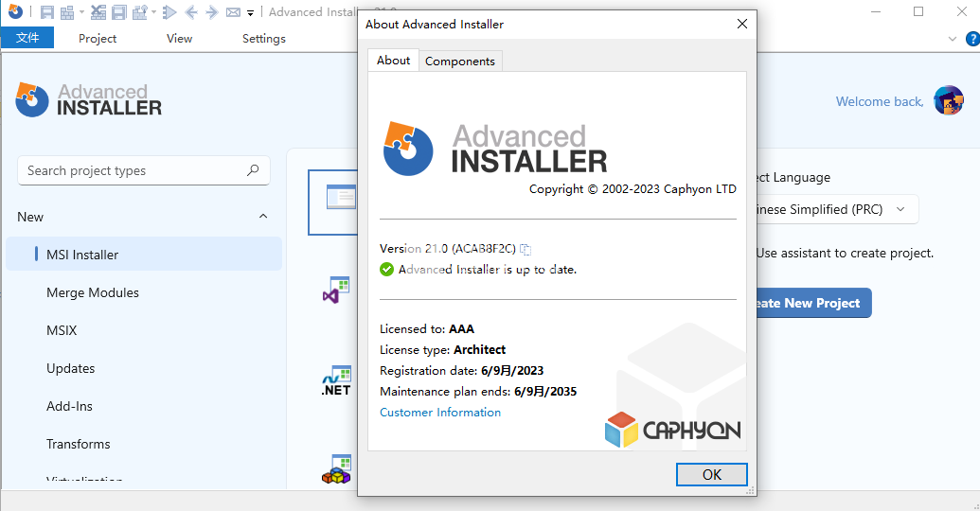The height and width of the screenshot is (511, 980).
Task: Click the Registration date 6/9月/2023 text
Action: coord(461,370)
